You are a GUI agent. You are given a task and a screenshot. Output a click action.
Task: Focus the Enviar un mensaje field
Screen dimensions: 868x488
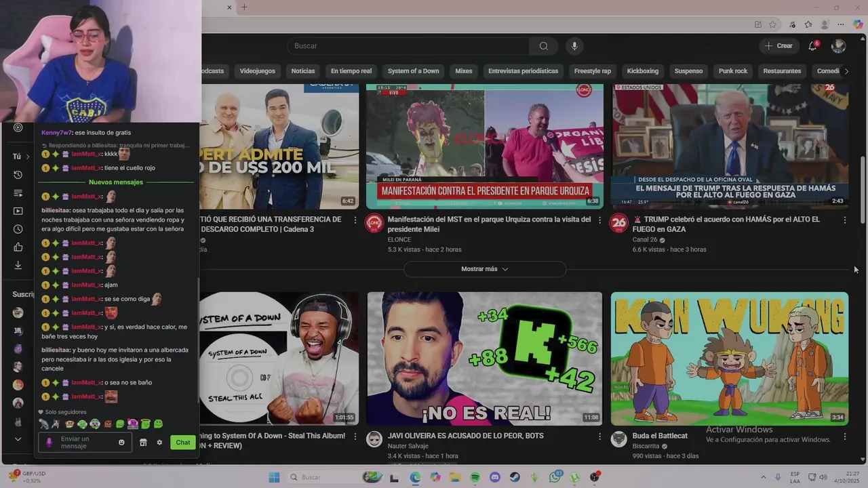click(85, 443)
